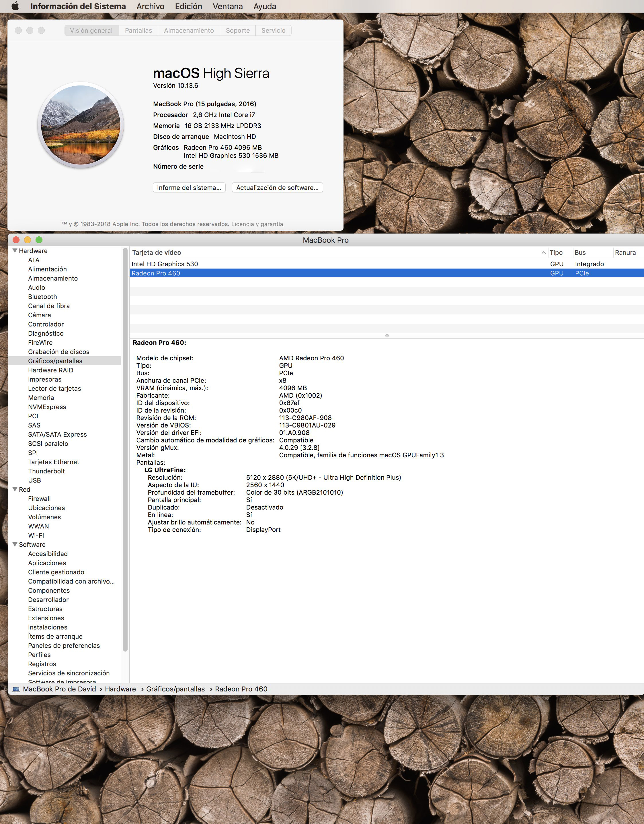Collapse the Software section triangle
The width and height of the screenshot is (644, 824).
pos(15,545)
